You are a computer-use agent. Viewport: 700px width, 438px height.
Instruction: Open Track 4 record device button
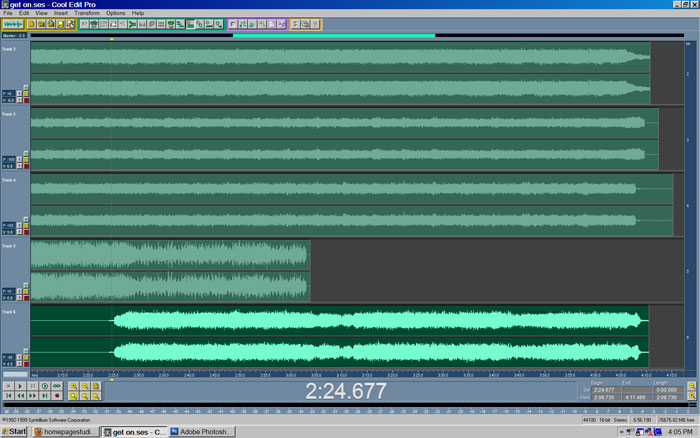[x=19, y=232]
